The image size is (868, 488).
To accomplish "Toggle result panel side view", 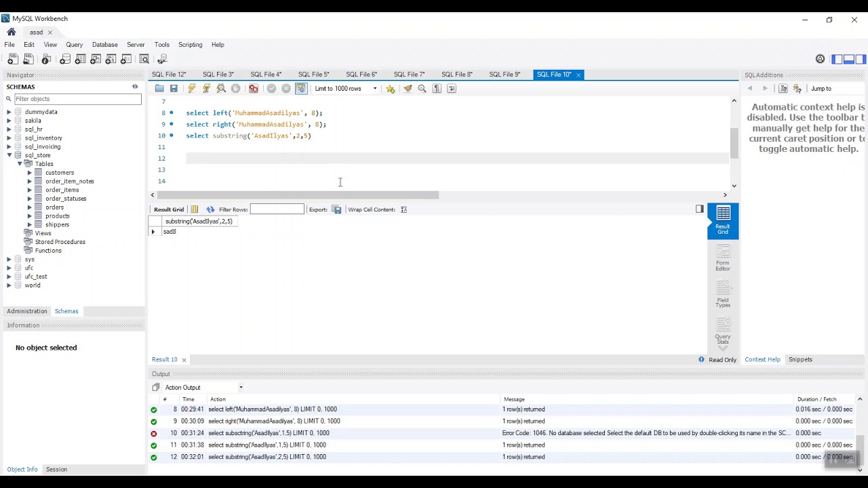I will click(x=700, y=209).
